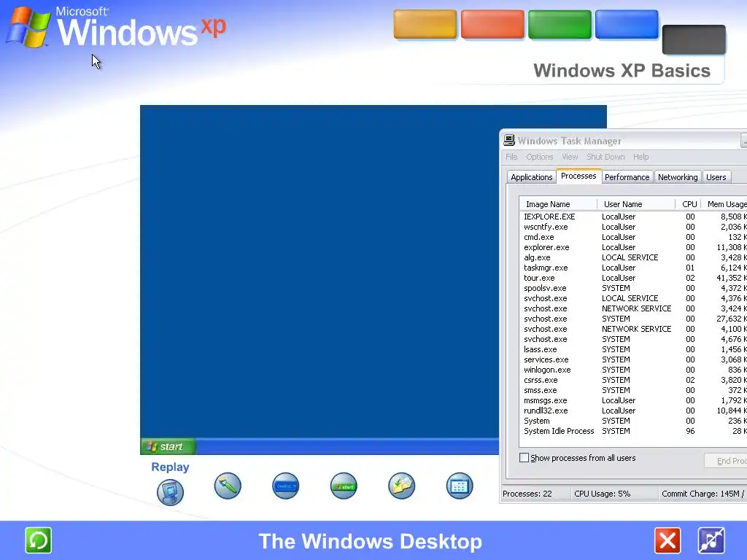Open the window control panel topic icon
The width and height of the screenshot is (747, 560).
pyautogui.click(x=460, y=486)
